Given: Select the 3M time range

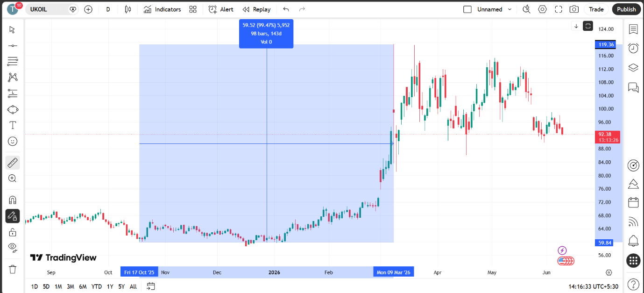Looking at the screenshot, I should tap(71, 286).
